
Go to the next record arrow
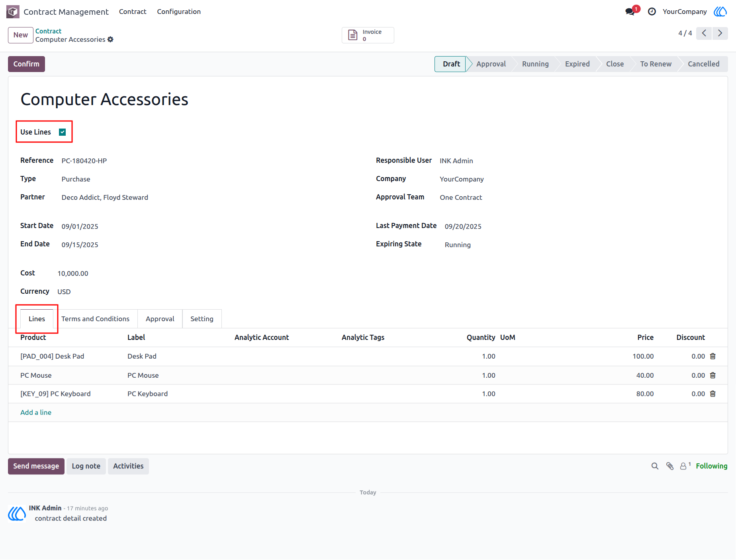click(x=720, y=33)
